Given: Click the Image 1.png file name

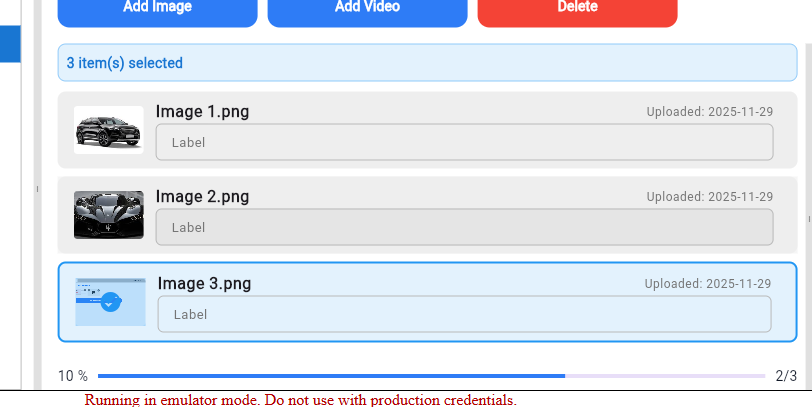Looking at the screenshot, I should [x=202, y=111].
